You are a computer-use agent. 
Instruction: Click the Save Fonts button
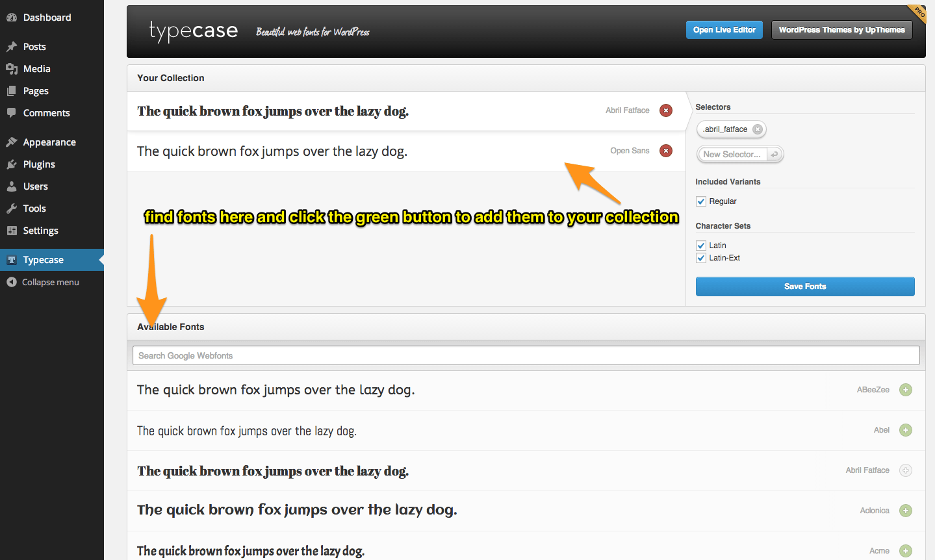(x=804, y=286)
